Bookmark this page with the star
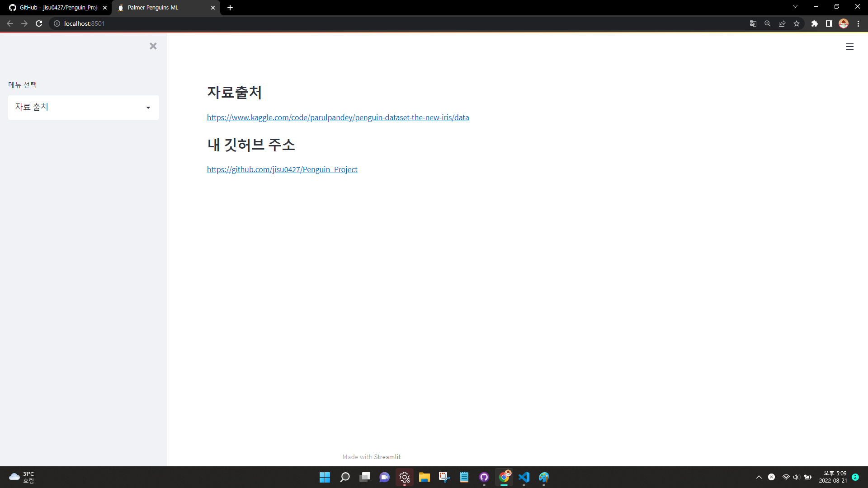This screenshot has height=488, width=868. click(797, 23)
